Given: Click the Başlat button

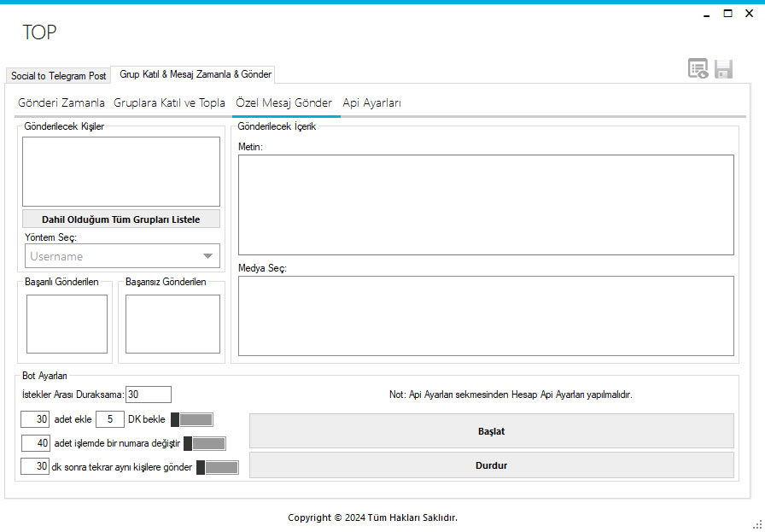Looking at the screenshot, I should pyautogui.click(x=491, y=431).
